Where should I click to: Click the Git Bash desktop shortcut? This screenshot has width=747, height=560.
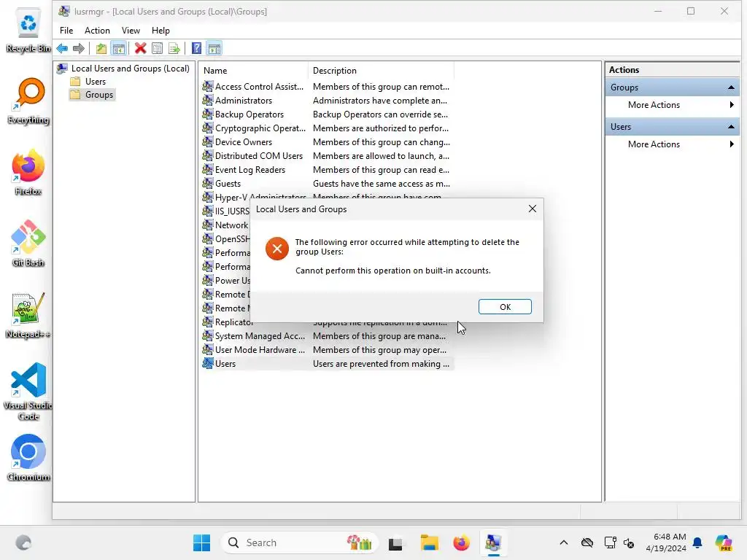point(28,244)
